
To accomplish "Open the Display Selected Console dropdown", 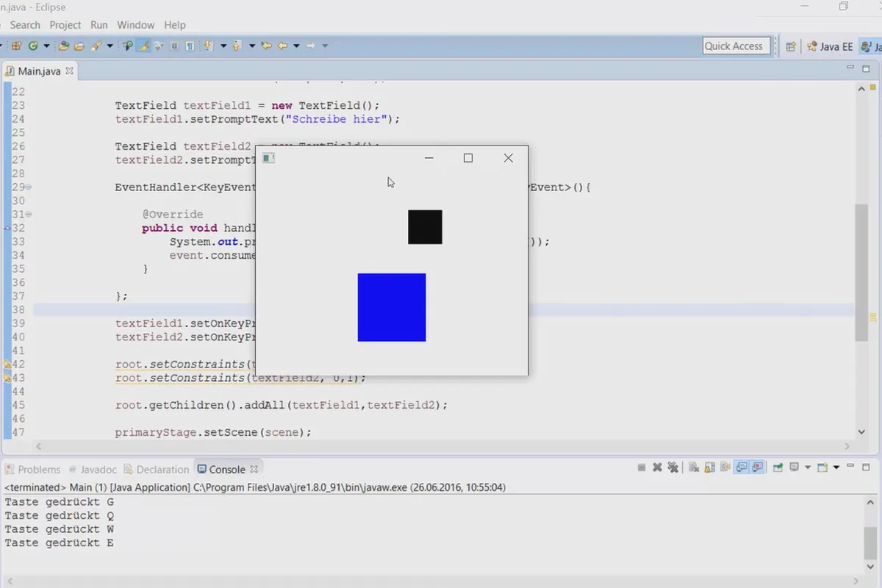I will 808,467.
